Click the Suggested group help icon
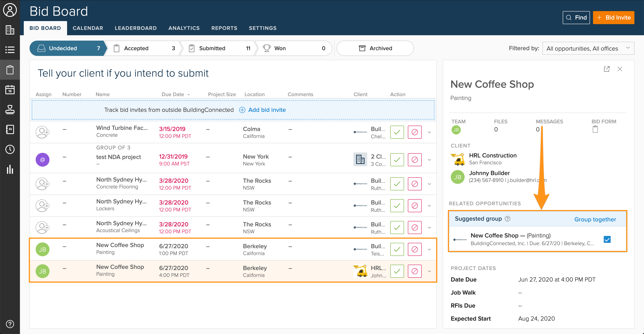Screen dimensions: 644x334 click(x=508, y=219)
